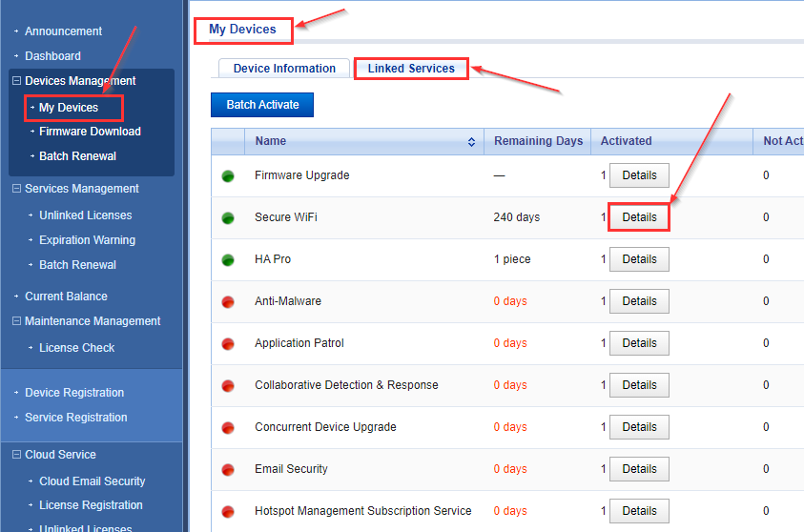The width and height of the screenshot is (804, 532).
Task: Open the Linked Services tab
Action: point(411,69)
